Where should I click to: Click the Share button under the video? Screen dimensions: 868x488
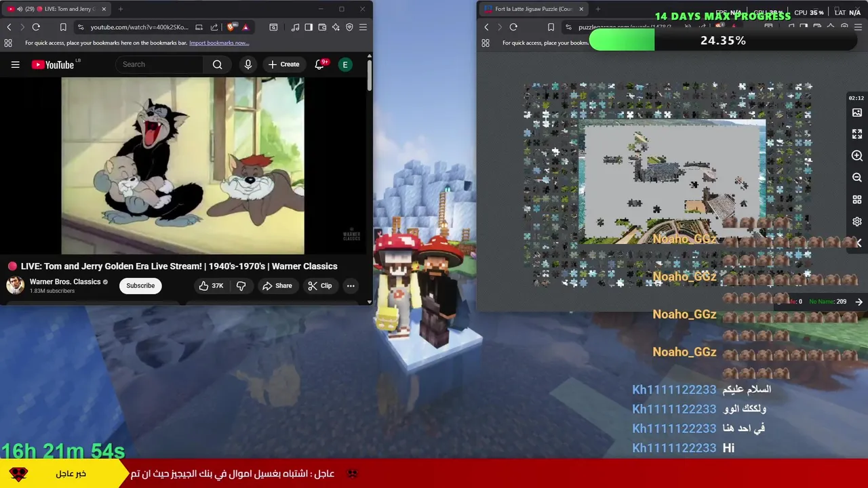tap(277, 286)
